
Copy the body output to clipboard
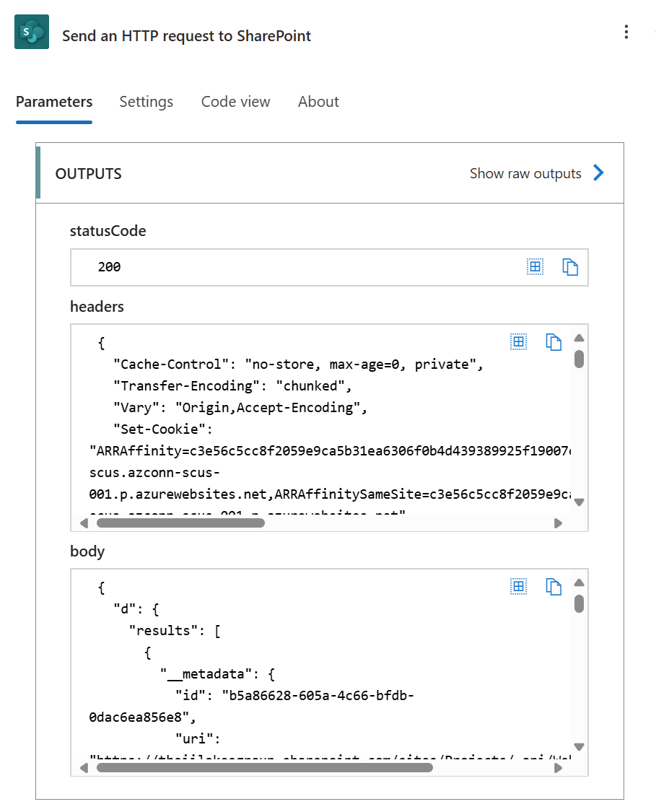point(554,586)
